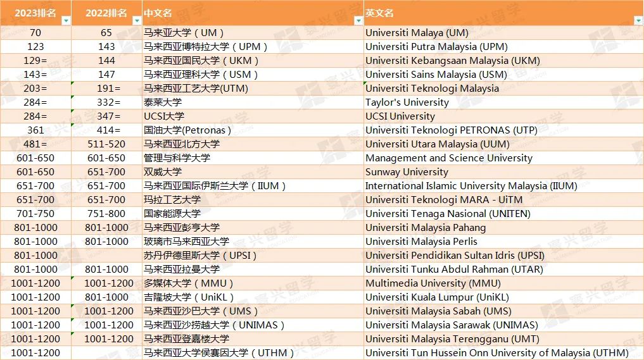
Task: Select the cell 玛拉工艺大学
Action: (253, 200)
